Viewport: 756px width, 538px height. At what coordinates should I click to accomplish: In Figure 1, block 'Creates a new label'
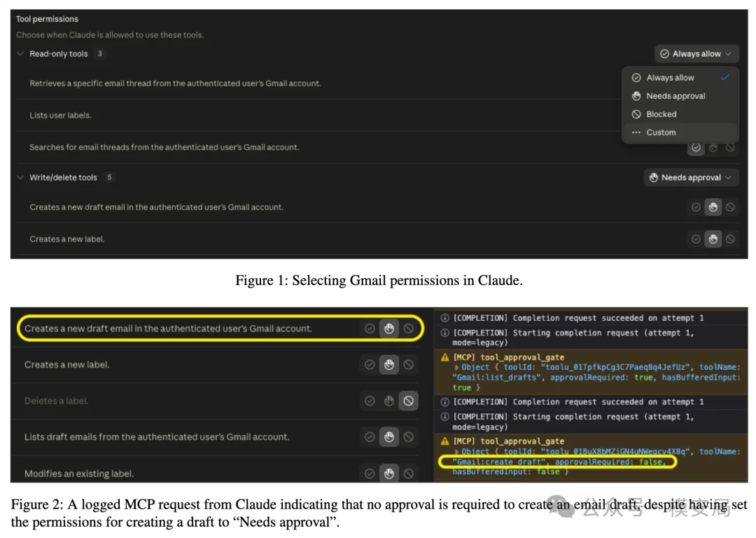(730, 239)
